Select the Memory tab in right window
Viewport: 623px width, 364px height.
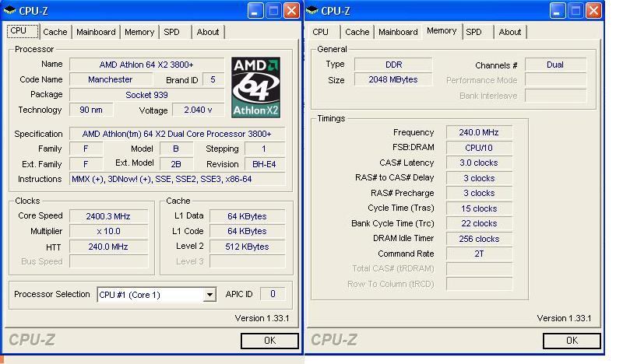pyautogui.click(x=442, y=31)
